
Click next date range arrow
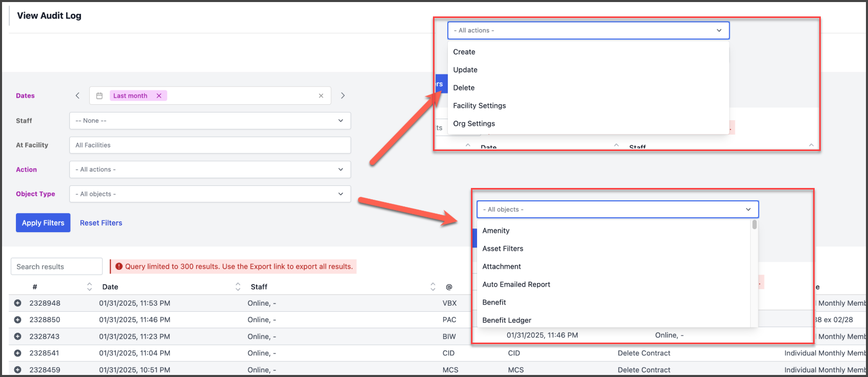(x=343, y=96)
